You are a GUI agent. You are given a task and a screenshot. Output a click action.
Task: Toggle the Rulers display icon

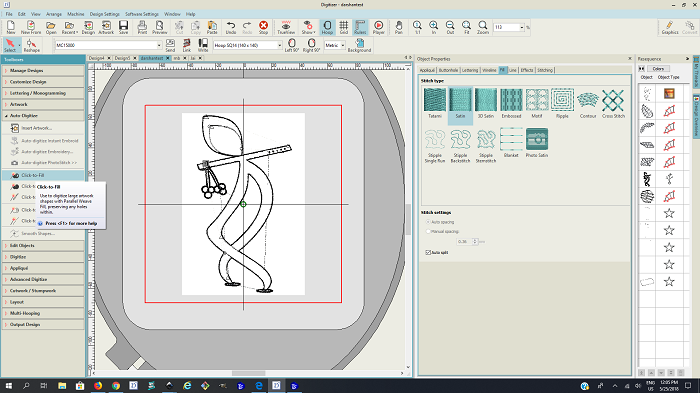[360, 27]
